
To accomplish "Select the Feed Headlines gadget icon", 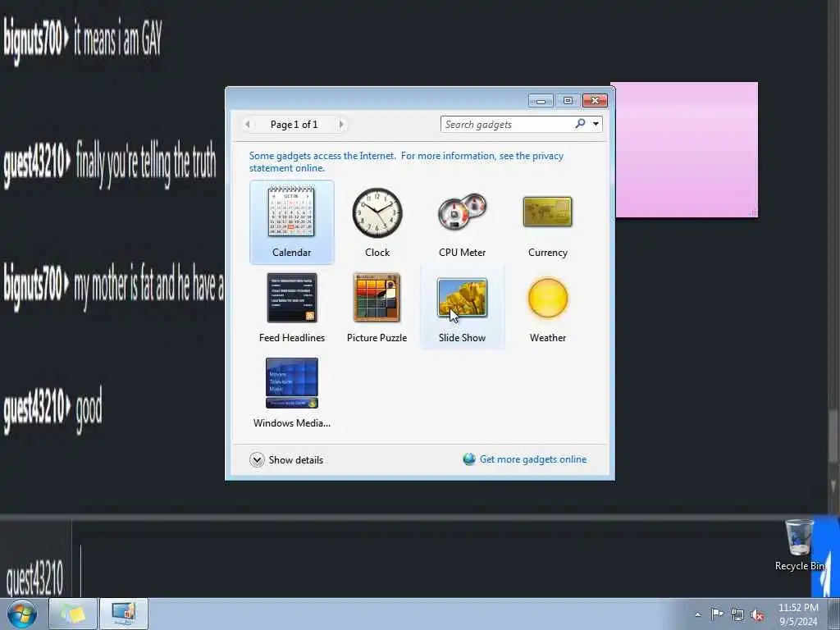I will pos(291,297).
